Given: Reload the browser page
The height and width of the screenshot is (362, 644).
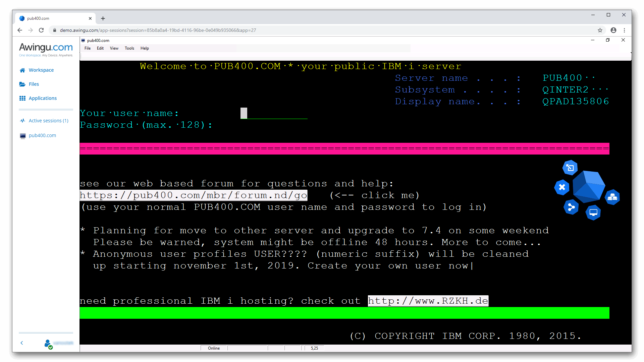Looking at the screenshot, I should coord(41,30).
